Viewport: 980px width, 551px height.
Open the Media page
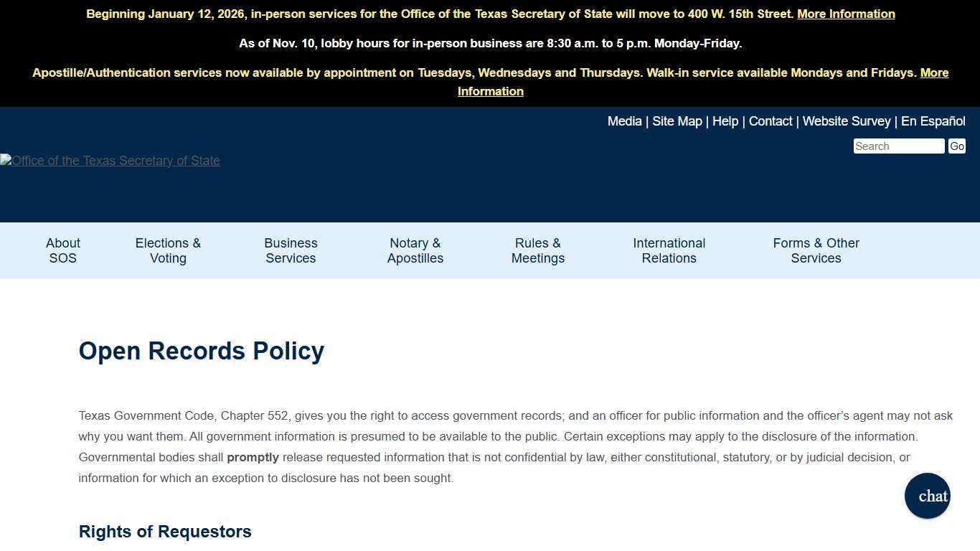pos(623,121)
